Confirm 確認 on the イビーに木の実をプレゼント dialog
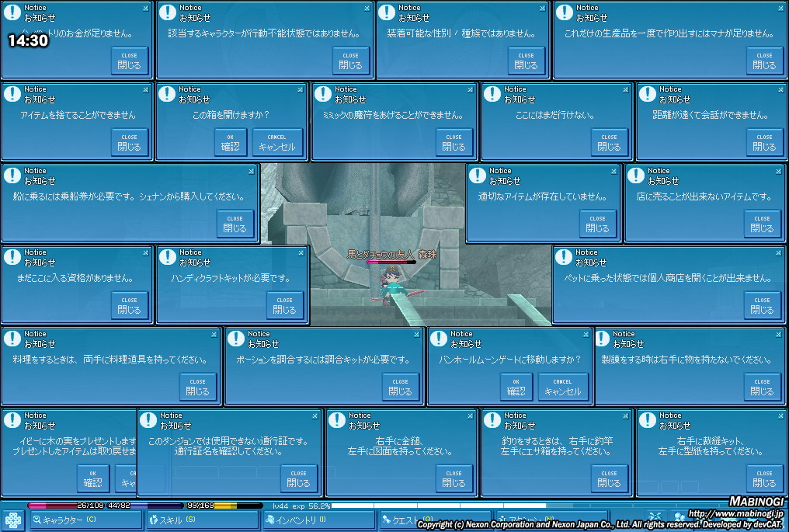 (x=93, y=478)
